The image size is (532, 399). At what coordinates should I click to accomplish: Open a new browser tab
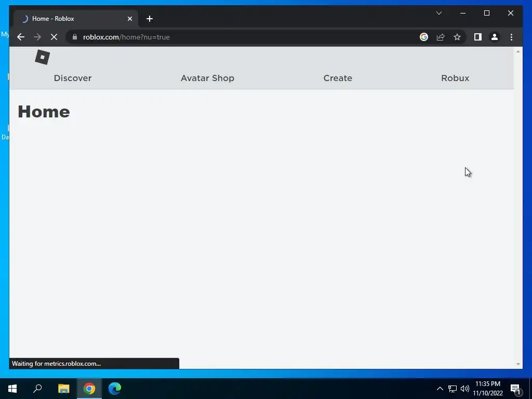click(x=150, y=19)
